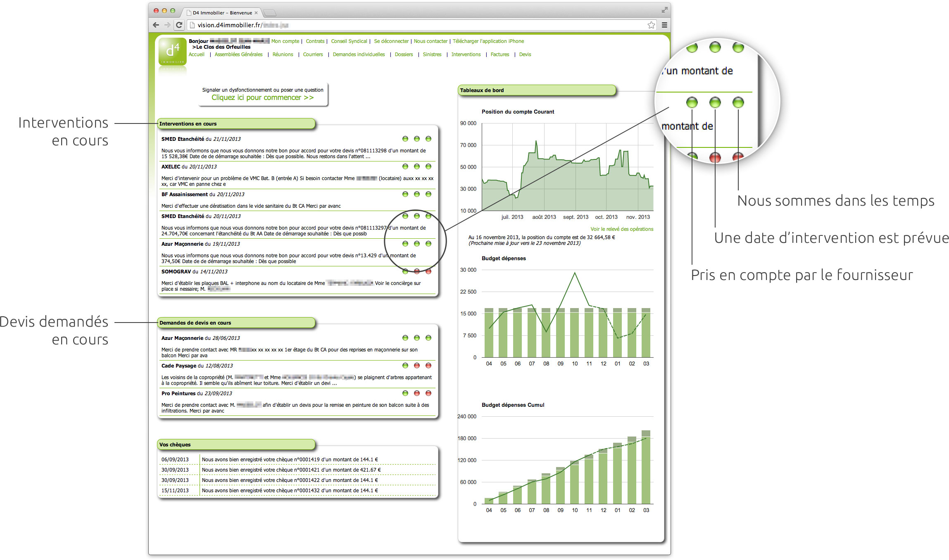Image resolution: width=949 pixels, height=560 pixels.
Task: Select cheque row n°0001422
Action: (297, 480)
